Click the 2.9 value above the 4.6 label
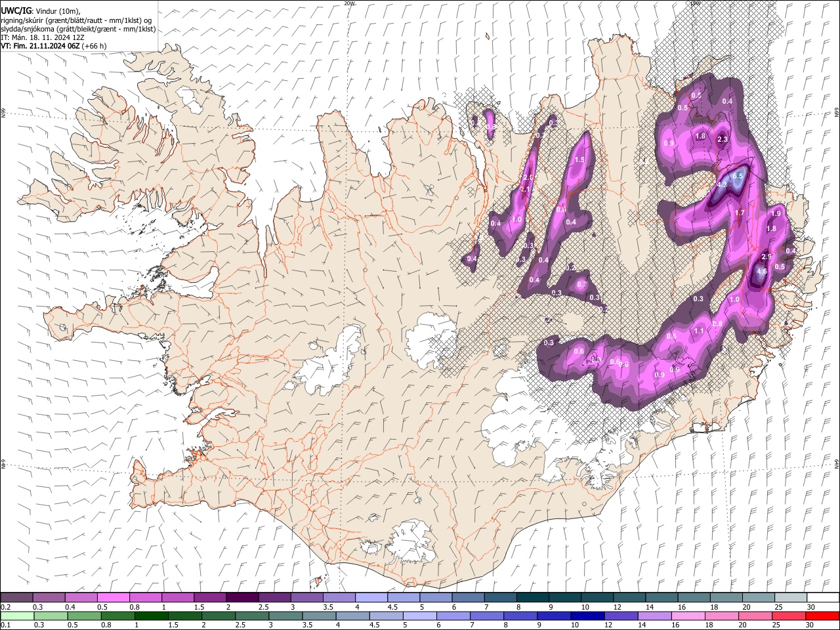 click(x=766, y=257)
